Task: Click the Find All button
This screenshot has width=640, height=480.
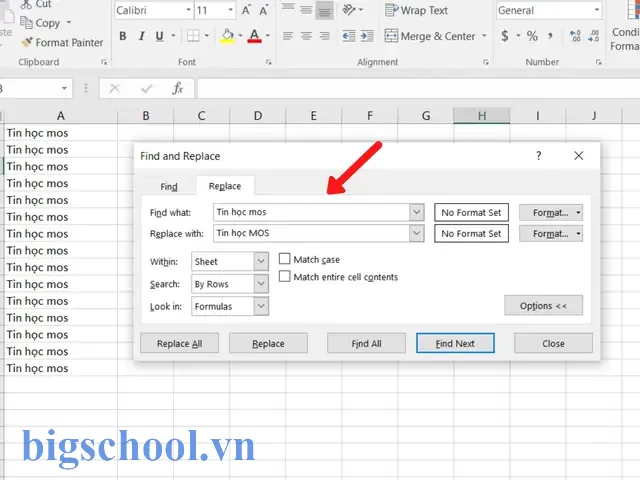Action: pyautogui.click(x=366, y=343)
